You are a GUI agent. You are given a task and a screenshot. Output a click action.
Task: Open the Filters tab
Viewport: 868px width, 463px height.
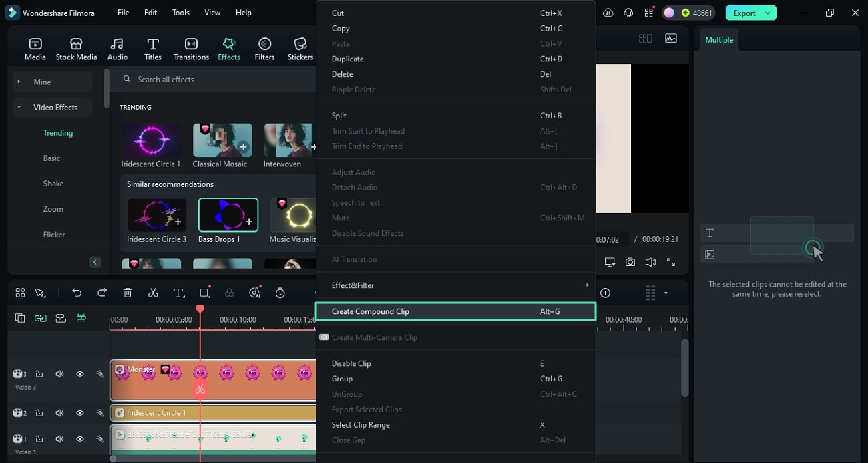pos(264,49)
